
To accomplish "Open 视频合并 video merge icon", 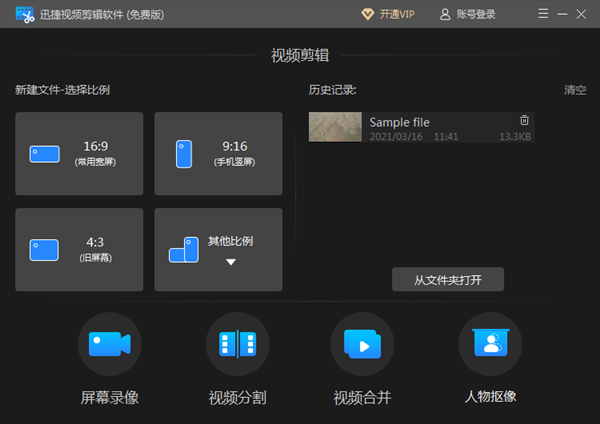I will click(362, 344).
